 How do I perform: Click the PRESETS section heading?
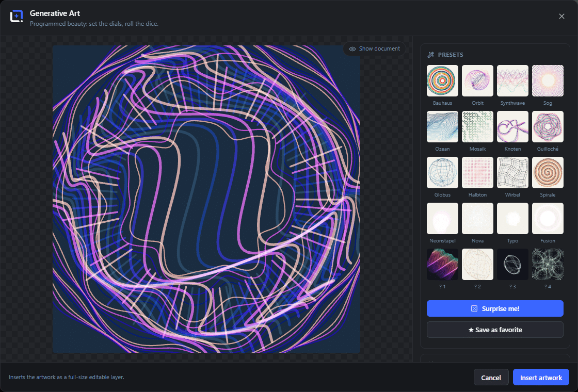point(451,55)
